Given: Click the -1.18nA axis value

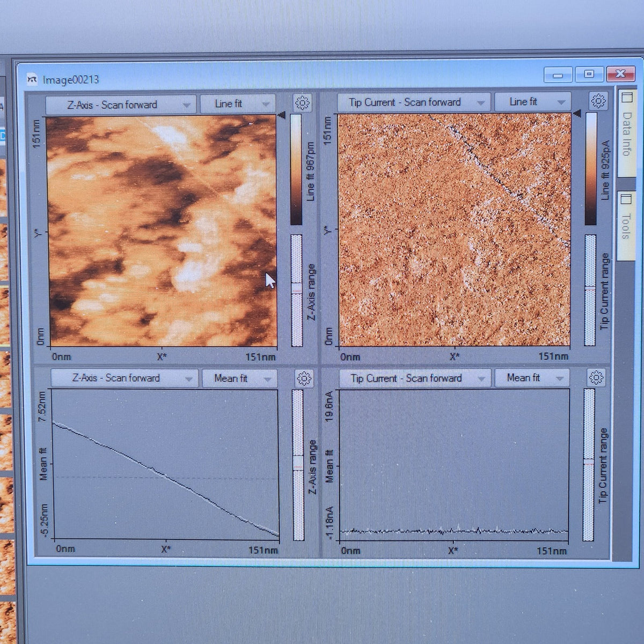Looking at the screenshot, I should coord(330,524).
